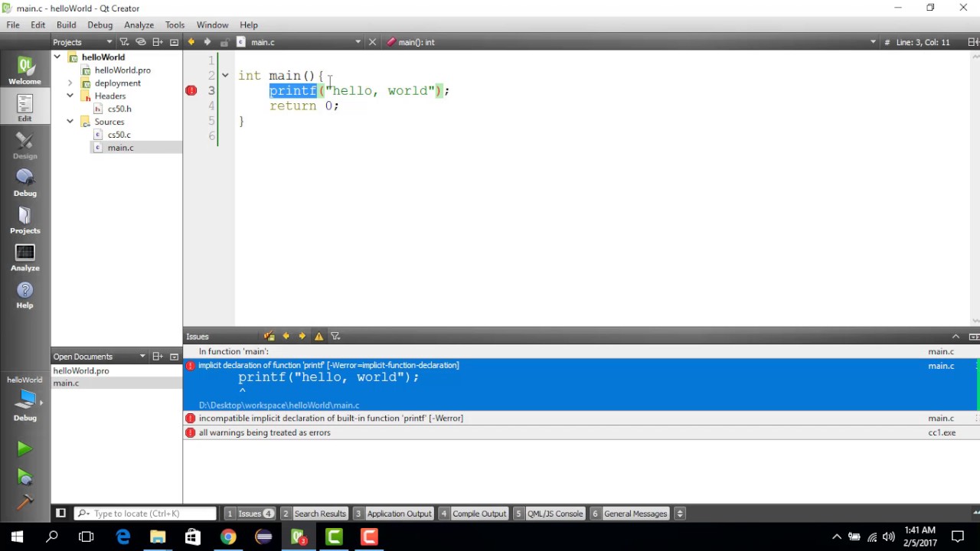
Task: Open the main(): int symbol dropdown
Action: pos(873,42)
